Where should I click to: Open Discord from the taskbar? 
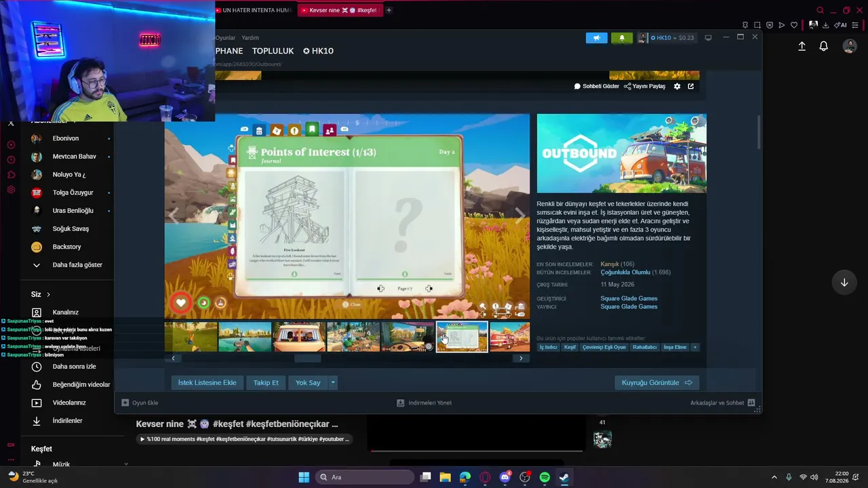[x=505, y=477]
